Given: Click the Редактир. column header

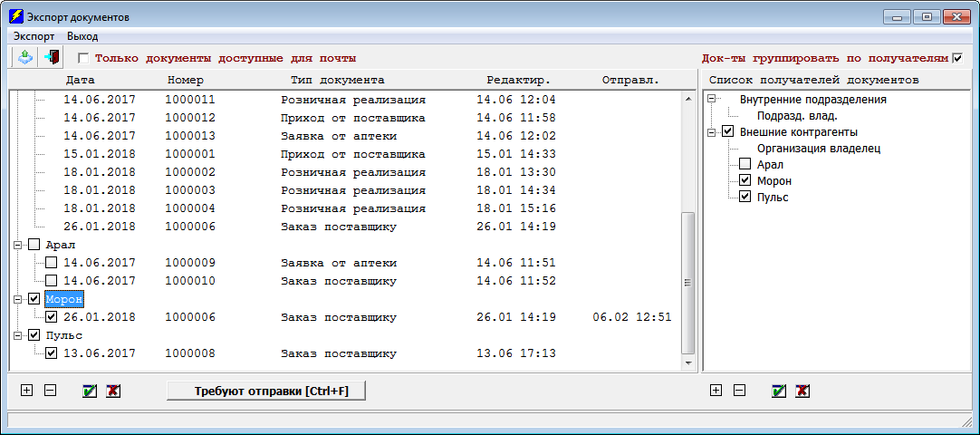Looking at the screenshot, I should (519, 80).
